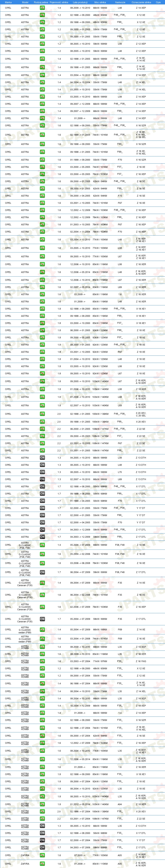Select Astra 2.2 F67 Z 22 SE row

(82, 444)
